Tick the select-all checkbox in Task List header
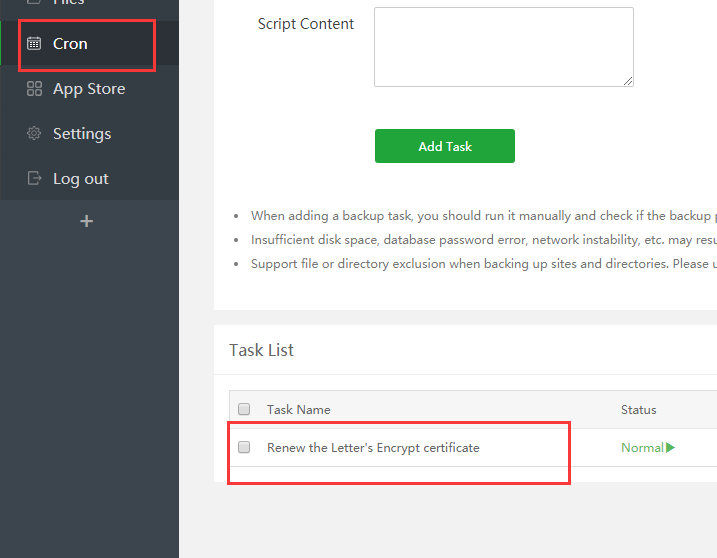 244,409
